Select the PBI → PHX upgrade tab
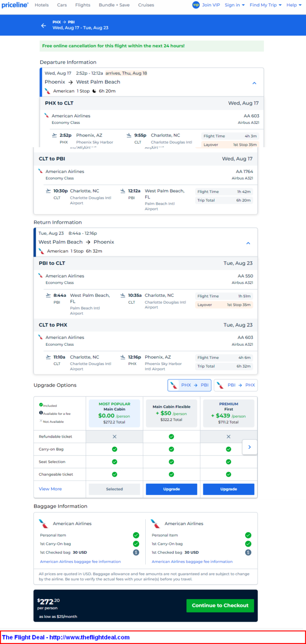Viewport: 306px width, 644px height. (236, 385)
